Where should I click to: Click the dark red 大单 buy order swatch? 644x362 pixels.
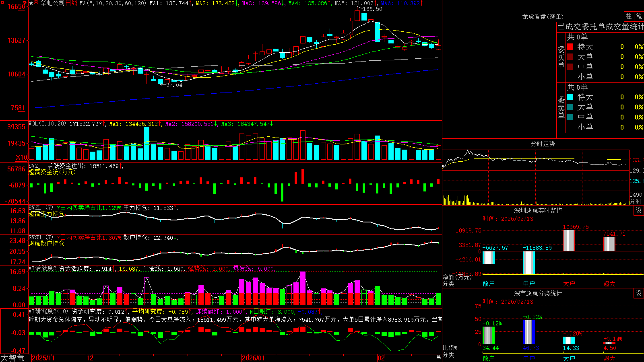click(570, 57)
